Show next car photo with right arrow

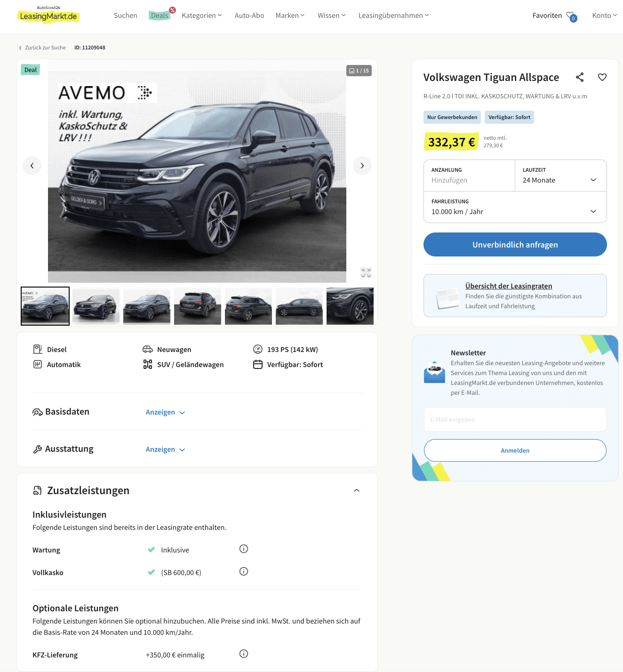click(x=362, y=166)
